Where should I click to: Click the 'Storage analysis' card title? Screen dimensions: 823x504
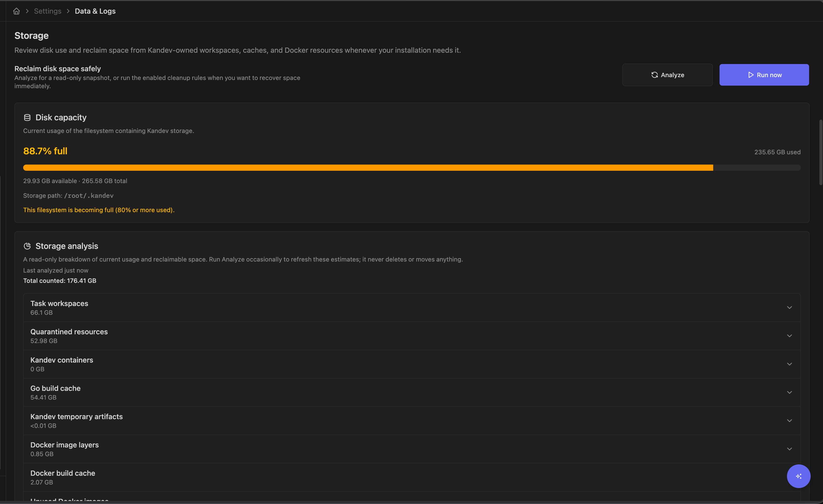click(x=67, y=246)
